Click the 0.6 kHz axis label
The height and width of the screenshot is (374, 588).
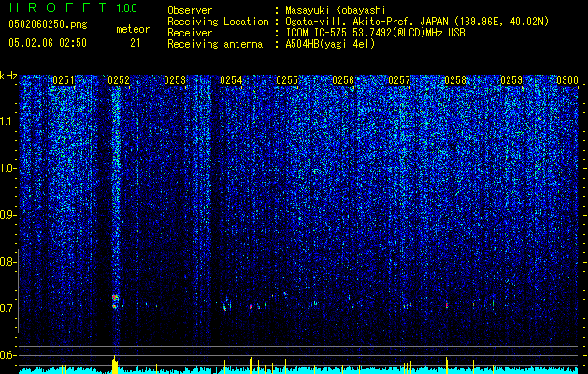pos(7,355)
